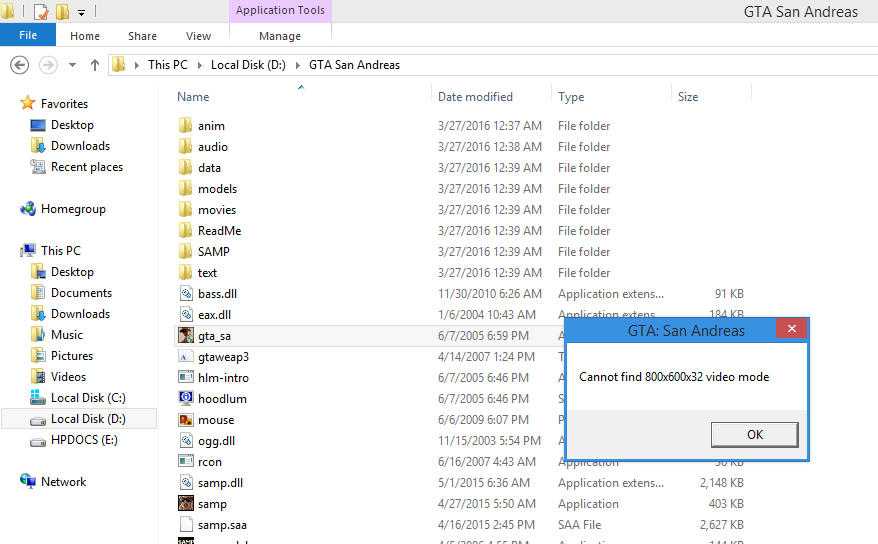Screen dimensions: 878x544
Task: Select the hoodlum file icon
Action: coord(186,399)
